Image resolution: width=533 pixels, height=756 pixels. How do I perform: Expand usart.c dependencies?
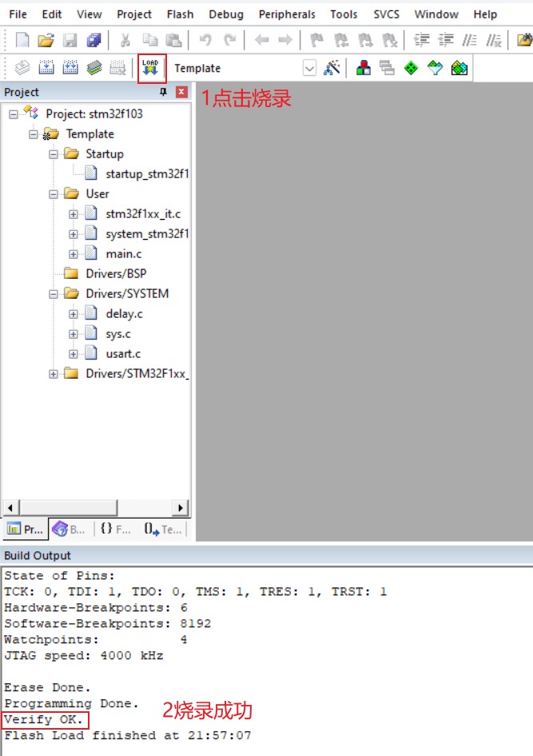point(74,354)
